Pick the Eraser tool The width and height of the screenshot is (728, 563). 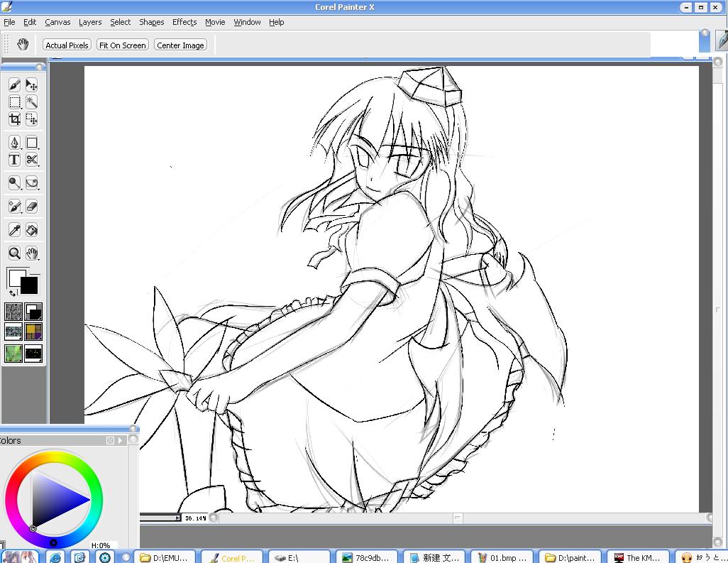[31, 207]
